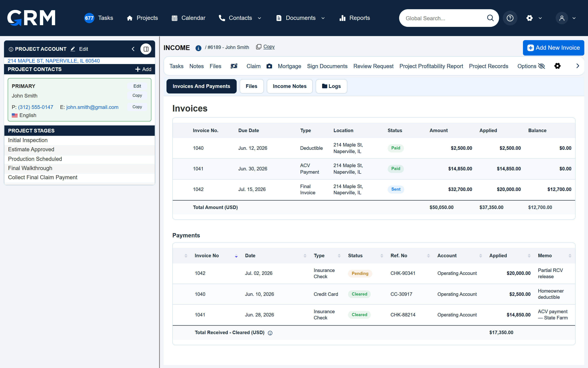The image size is (588, 368).
Task: Open the Claim project tab
Action: [x=253, y=66]
